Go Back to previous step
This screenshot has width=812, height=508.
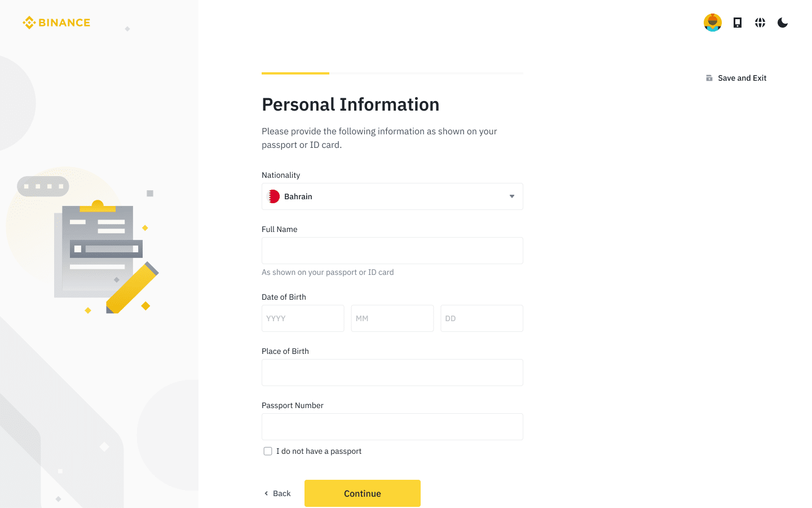tap(281, 493)
